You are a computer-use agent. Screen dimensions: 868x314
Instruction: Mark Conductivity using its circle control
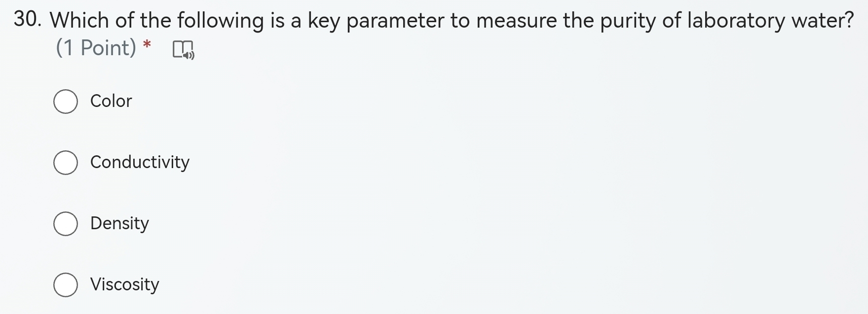[x=65, y=162]
